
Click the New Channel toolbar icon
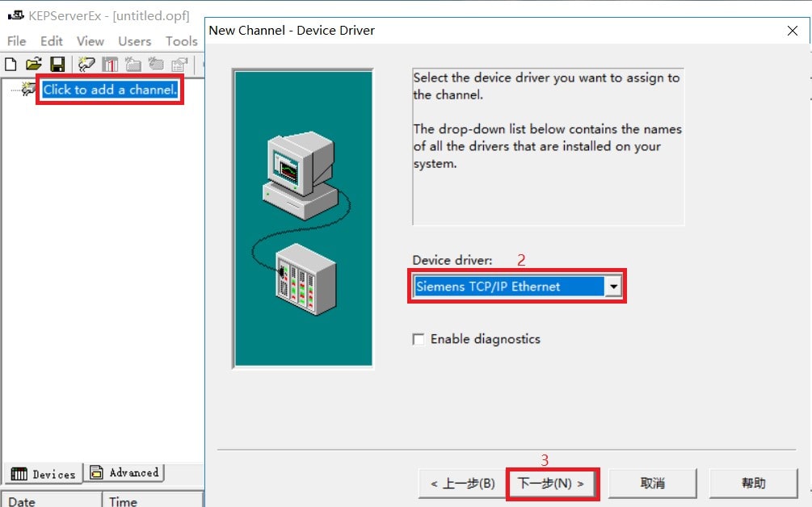[86, 64]
